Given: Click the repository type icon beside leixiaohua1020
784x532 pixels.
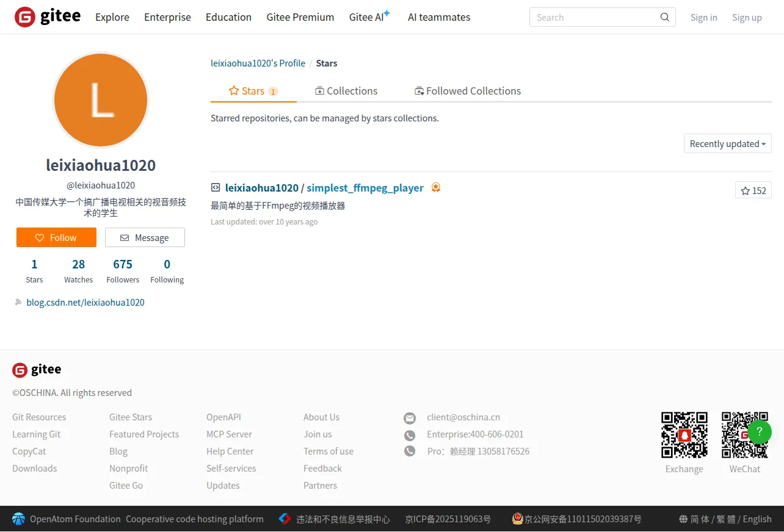Looking at the screenshot, I should 216,188.
